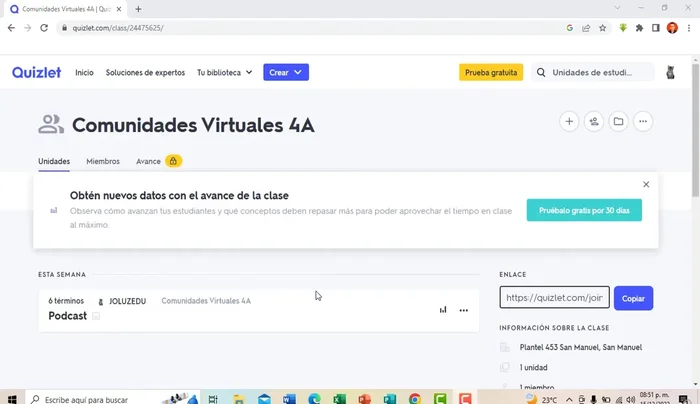Go back in the browser
This screenshot has width=700, height=404.
[x=11, y=28]
